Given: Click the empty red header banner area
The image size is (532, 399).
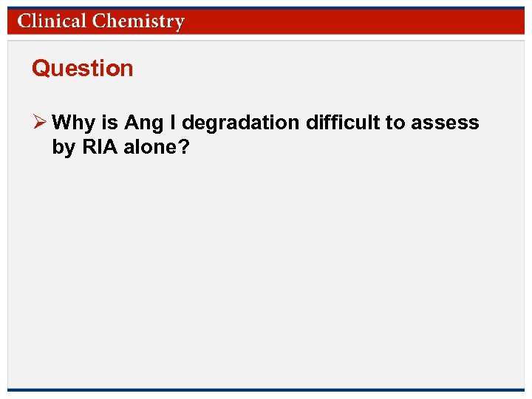Looking at the screenshot, I should (x=355, y=21).
